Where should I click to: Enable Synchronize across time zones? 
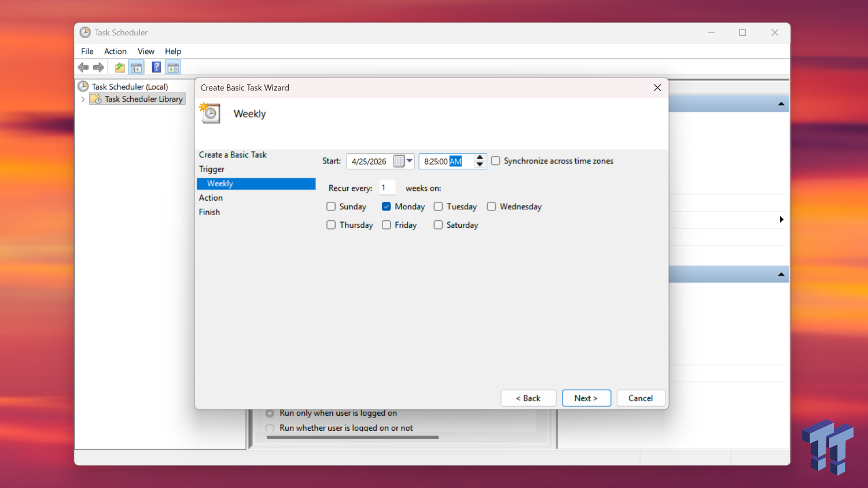pyautogui.click(x=496, y=161)
